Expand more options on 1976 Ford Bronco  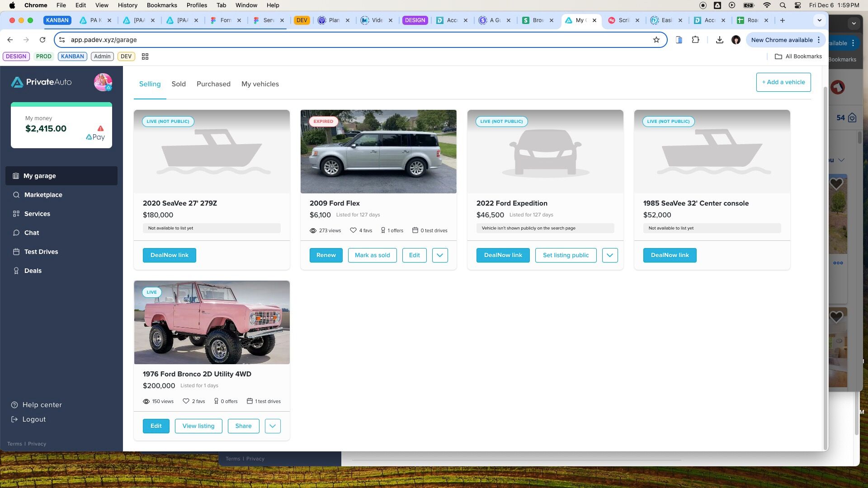(x=273, y=426)
